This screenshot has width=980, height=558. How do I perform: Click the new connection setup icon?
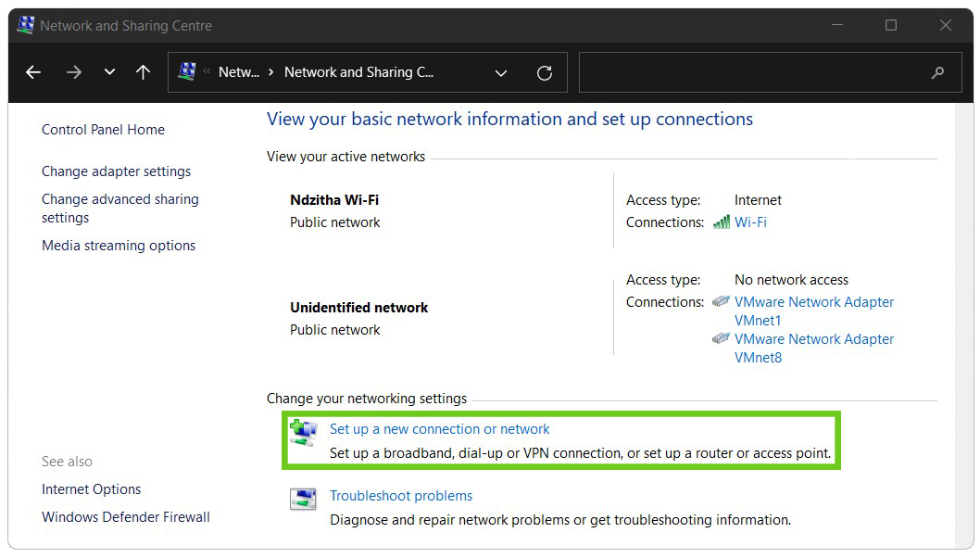pos(303,432)
